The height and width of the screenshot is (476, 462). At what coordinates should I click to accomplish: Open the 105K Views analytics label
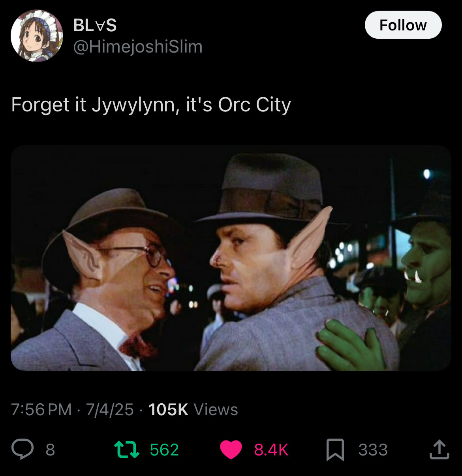[x=193, y=410]
